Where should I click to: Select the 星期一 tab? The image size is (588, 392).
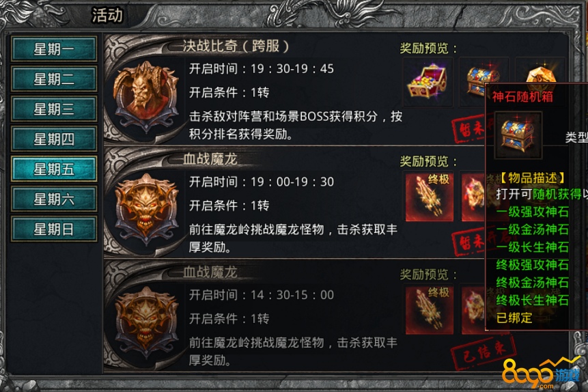pos(54,48)
